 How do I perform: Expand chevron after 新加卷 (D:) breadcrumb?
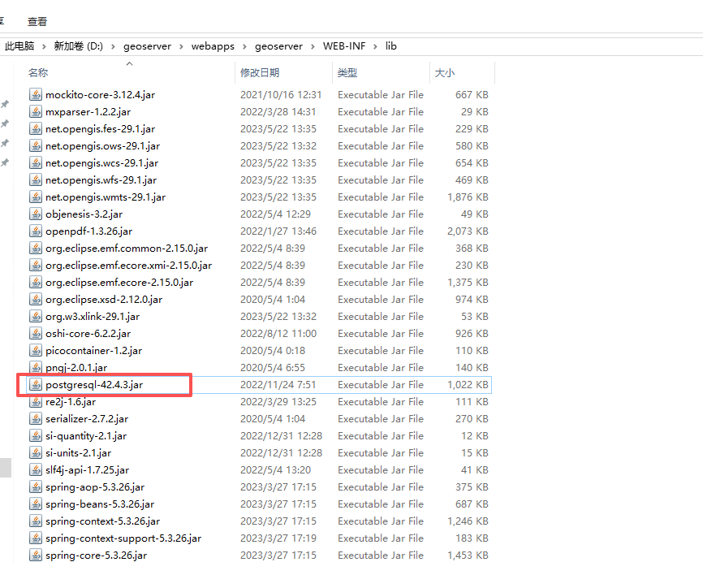coord(113,46)
